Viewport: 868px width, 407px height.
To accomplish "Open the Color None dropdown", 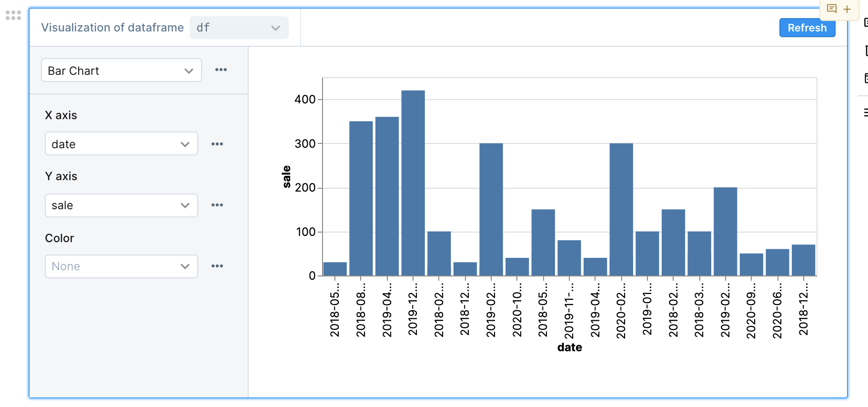I will tap(121, 266).
